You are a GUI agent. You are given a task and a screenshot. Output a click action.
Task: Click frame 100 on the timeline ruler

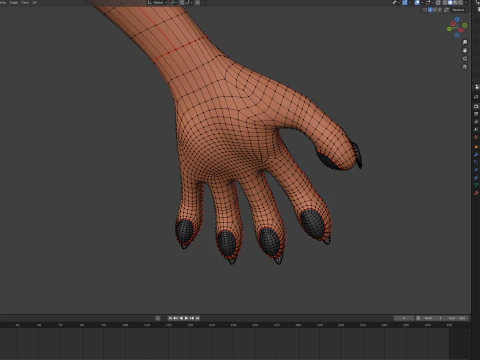coord(125,325)
